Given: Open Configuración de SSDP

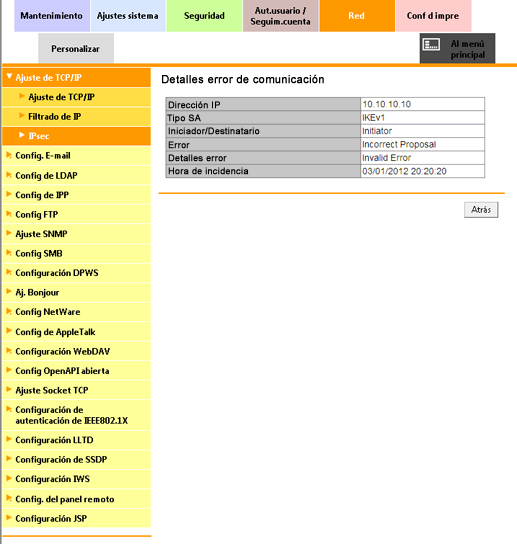Looking at the screenshot, I should 76,459.
